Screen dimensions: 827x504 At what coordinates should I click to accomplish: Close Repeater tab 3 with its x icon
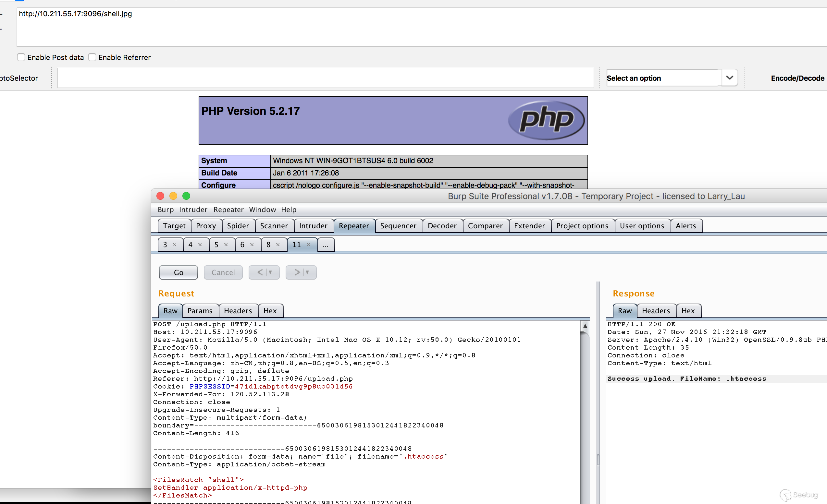click(175, 245)
